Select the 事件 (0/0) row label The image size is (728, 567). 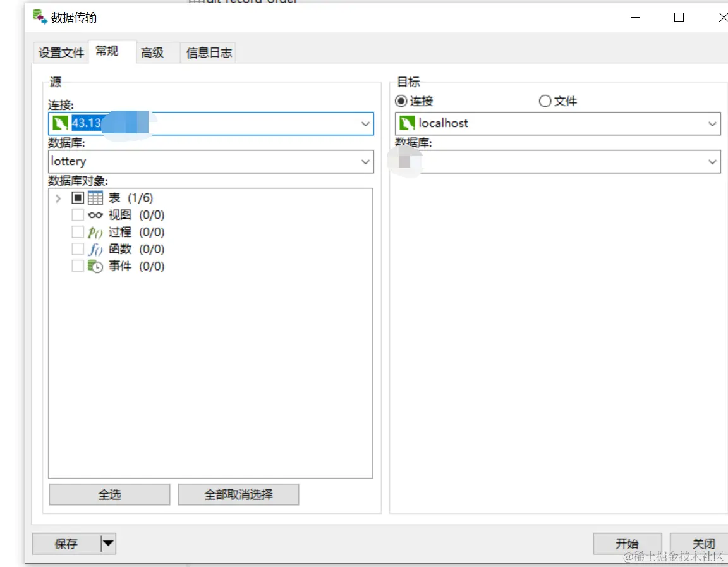click(136, 266)
